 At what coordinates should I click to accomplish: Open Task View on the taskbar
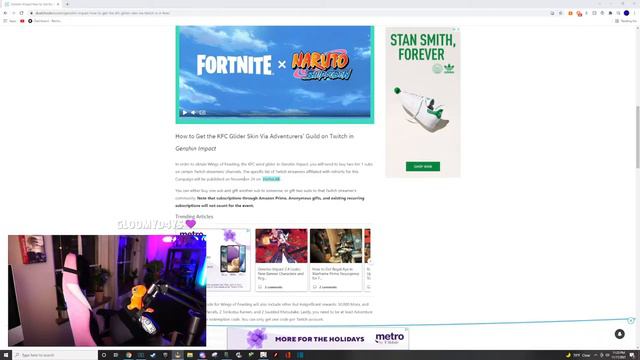(116, 355)
